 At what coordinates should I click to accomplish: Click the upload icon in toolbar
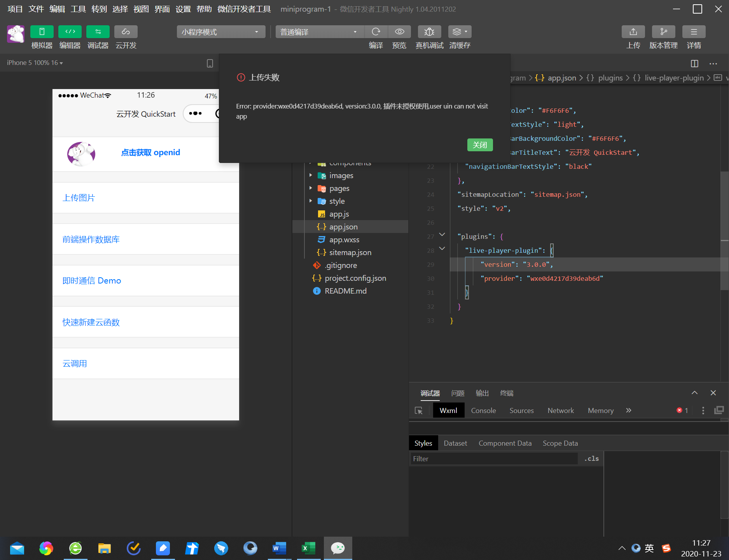click(x=633, y=31)
